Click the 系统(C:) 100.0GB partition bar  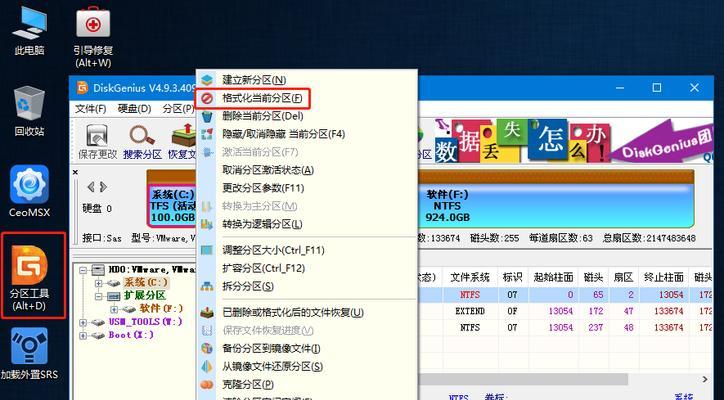(x=172, y=206)
